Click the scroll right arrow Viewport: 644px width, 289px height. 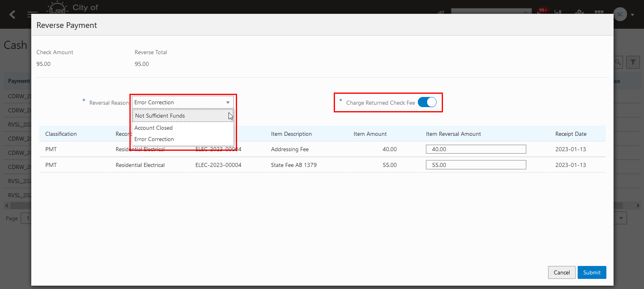(x=638, y=206)
